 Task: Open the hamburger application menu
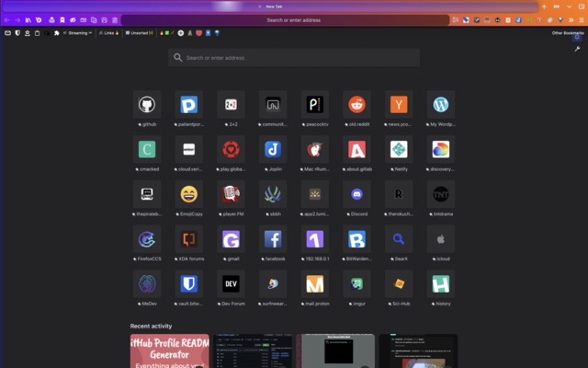click(582, 20)
